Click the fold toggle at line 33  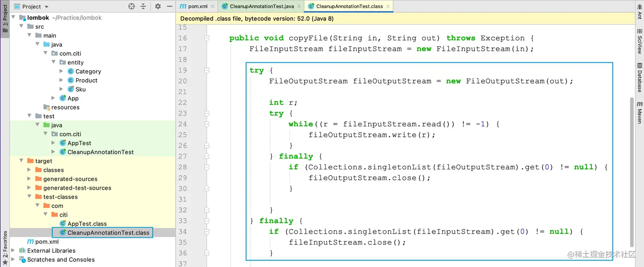pyautogui.click(x=207, y=221)
